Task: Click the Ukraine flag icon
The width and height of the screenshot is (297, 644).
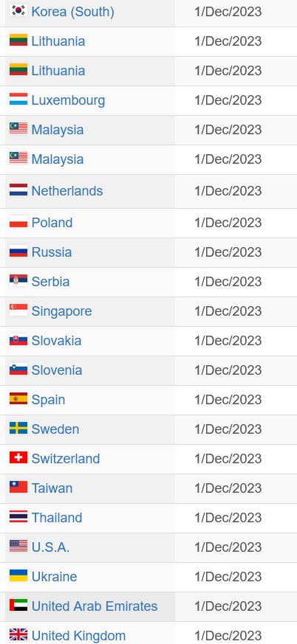Action: pyautogui.click(x=18, y=576)
